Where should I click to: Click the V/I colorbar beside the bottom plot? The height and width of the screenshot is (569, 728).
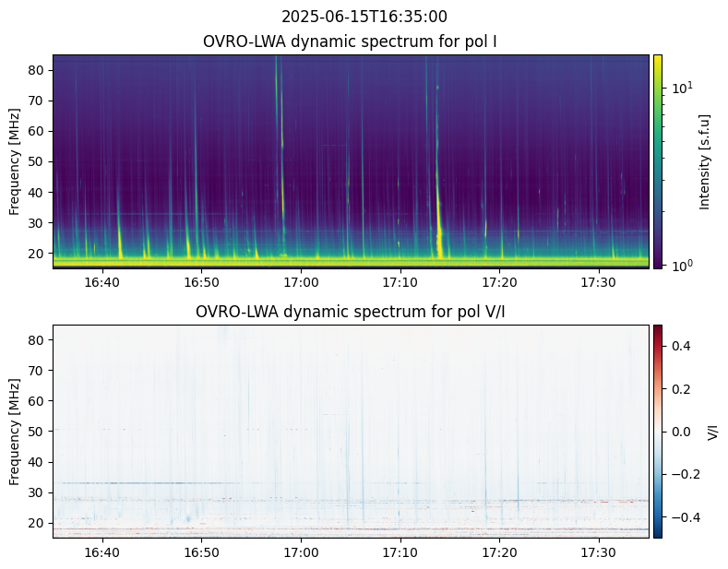tap(658, 431)
